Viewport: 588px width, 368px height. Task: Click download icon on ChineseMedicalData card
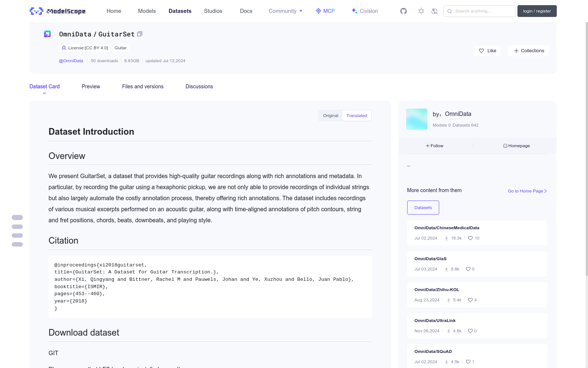coord(447,238)
